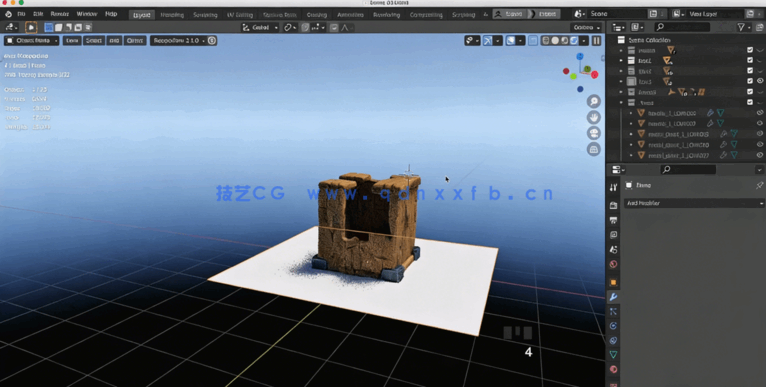The height and width of the screenshot is (387, 766).
Task: Switch to the UV Editing workspace tab
Action: click(x=240, y=15)
